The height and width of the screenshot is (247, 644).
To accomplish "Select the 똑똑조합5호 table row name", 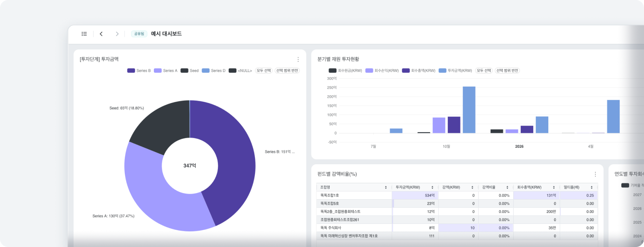I will (x=330, y=203).
